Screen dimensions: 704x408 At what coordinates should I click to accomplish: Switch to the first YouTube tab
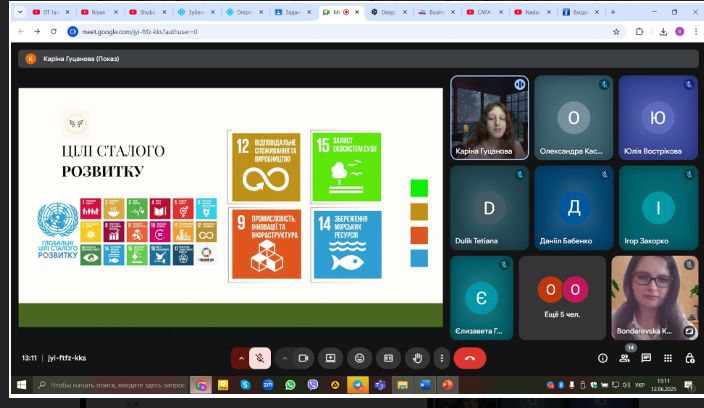(51, 12)
